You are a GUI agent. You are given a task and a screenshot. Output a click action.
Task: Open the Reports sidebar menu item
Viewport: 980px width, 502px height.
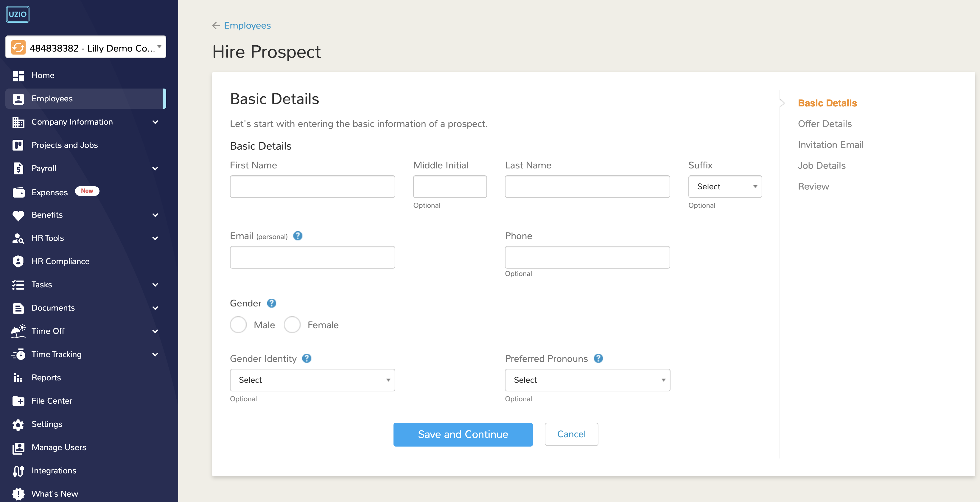46,378
